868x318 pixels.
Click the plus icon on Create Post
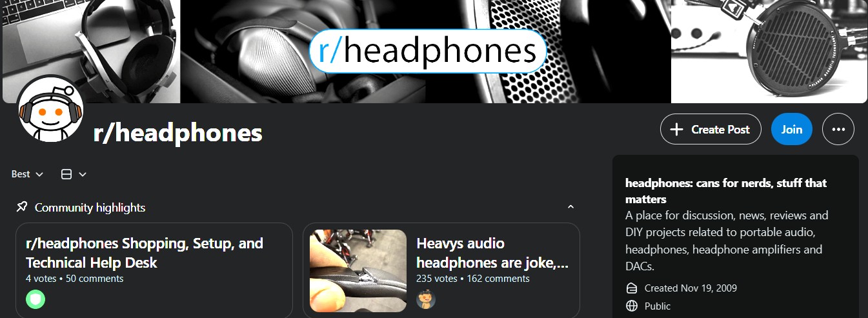[676, 129]
